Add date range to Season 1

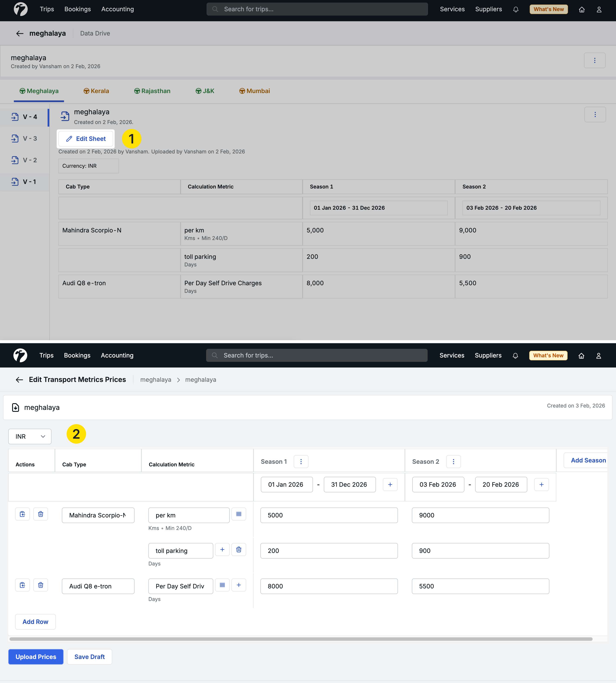(x=390, y=485)
